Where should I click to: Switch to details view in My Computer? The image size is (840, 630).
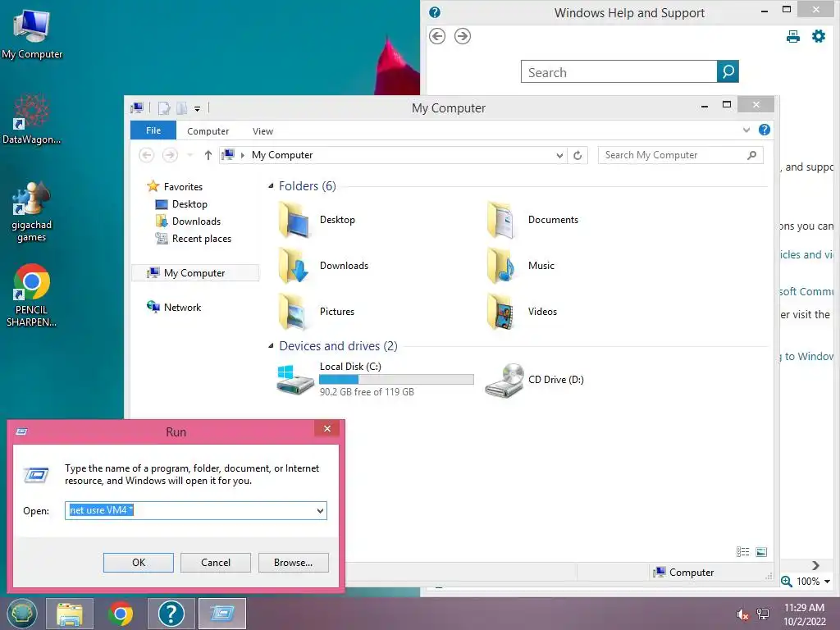coord(742,552)
